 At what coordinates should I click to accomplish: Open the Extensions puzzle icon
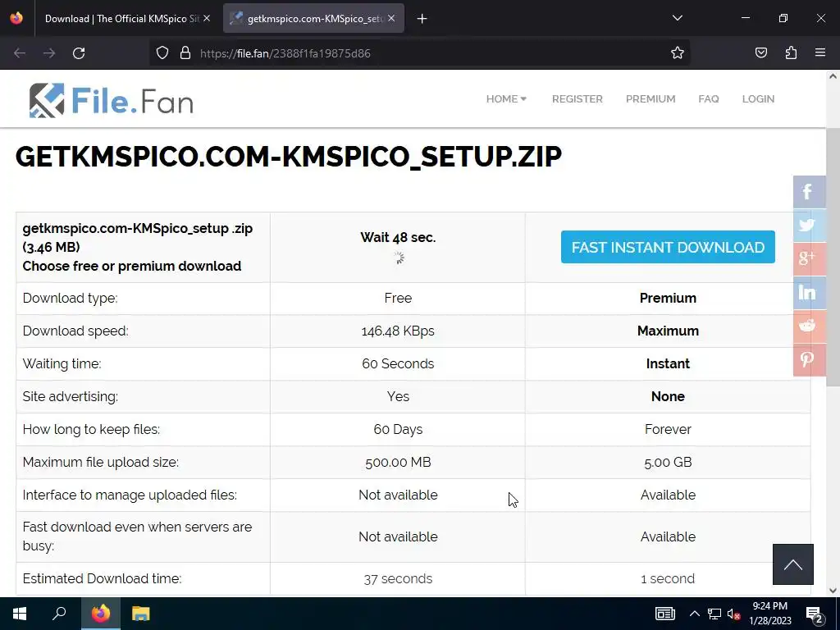[x=791, y=53]
